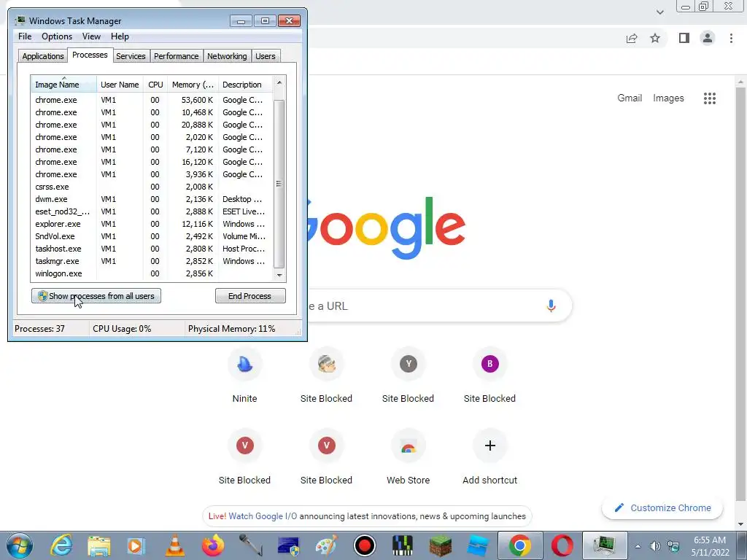Open the blue shield program icon in taskbar
747x560 pixels.
[288, 545]
